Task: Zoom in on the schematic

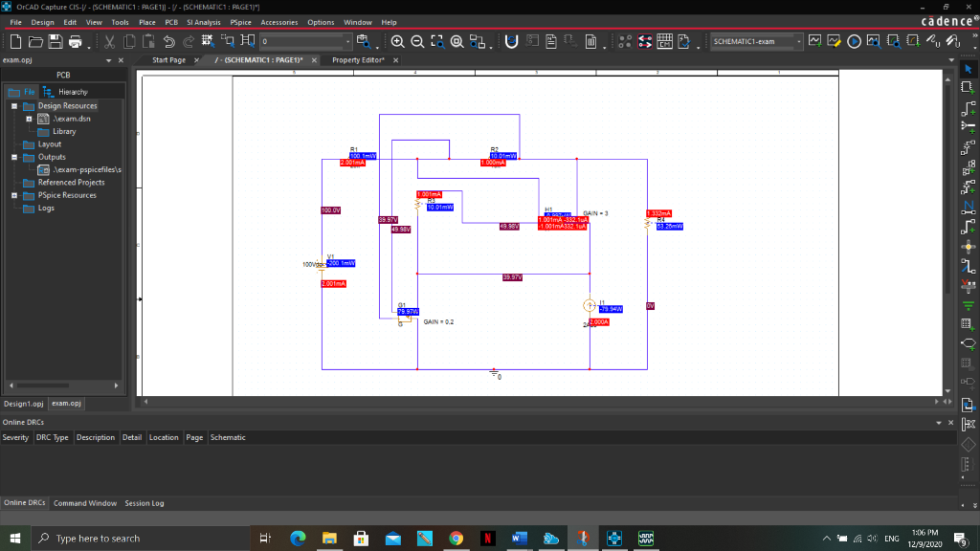Action: point(397,42)
